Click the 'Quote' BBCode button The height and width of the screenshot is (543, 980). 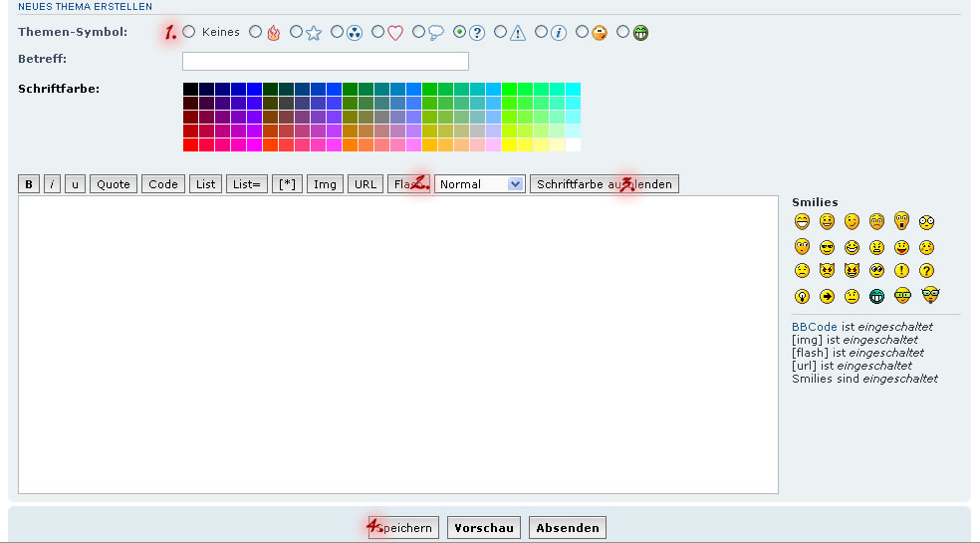[114, 184]
